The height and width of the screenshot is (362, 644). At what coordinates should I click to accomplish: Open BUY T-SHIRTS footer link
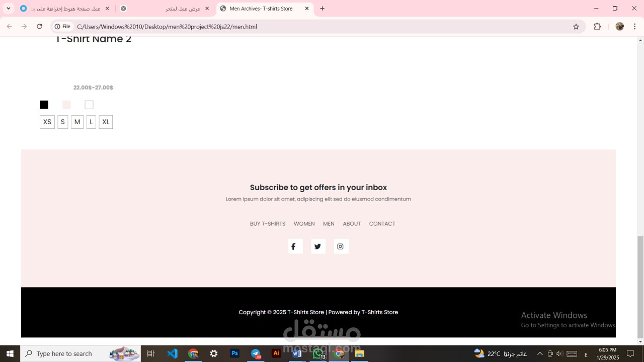coord(268,224)
